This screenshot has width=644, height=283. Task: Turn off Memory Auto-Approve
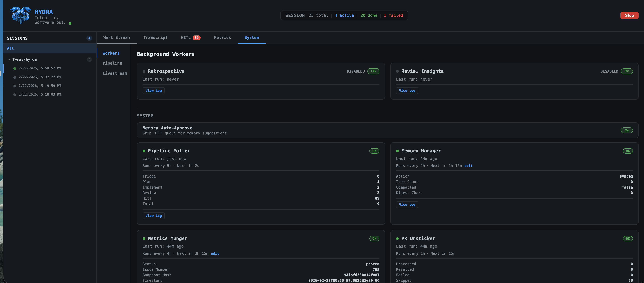click(627, 130)
